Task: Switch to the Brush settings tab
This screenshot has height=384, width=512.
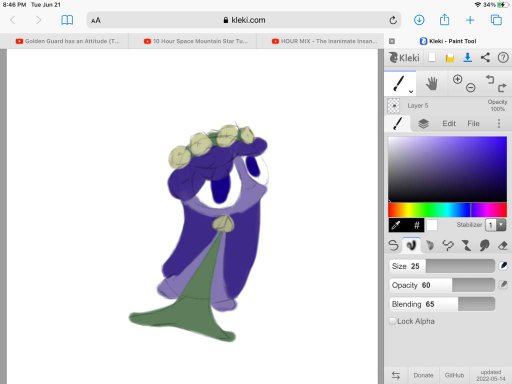Action: pos(398,123)
